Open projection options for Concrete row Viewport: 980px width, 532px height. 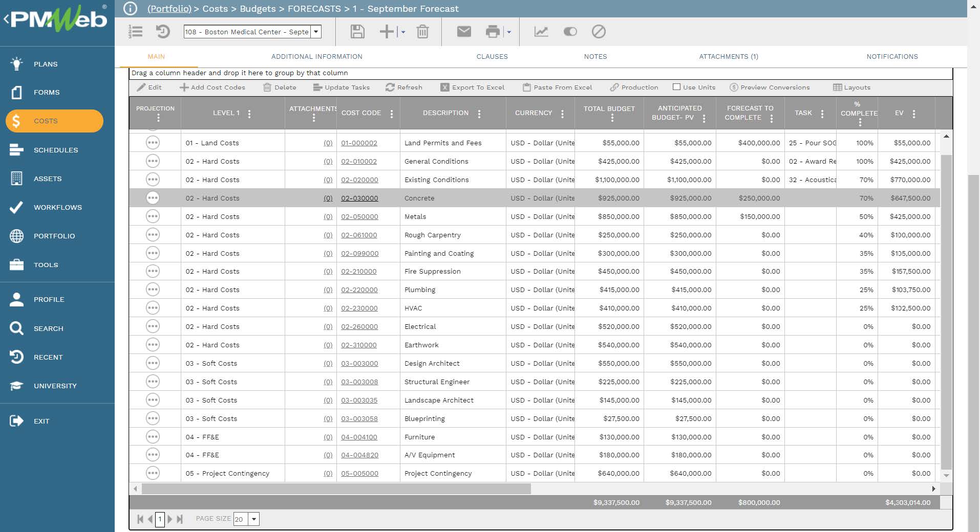pyautogui.click(x=153, y=198)
